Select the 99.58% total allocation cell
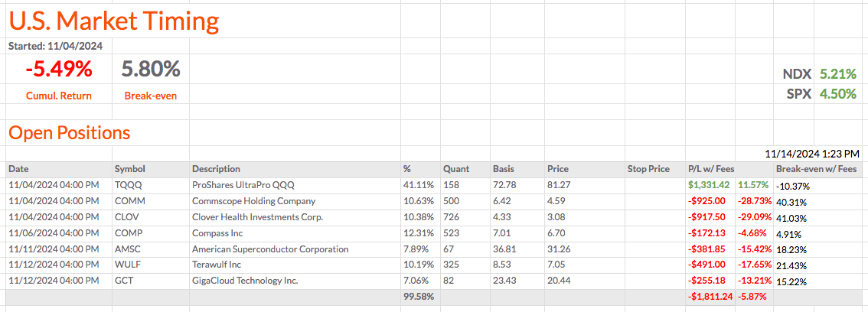Image resolution: width=868 pixels, height=312 pixels. (x=418, y=296)
